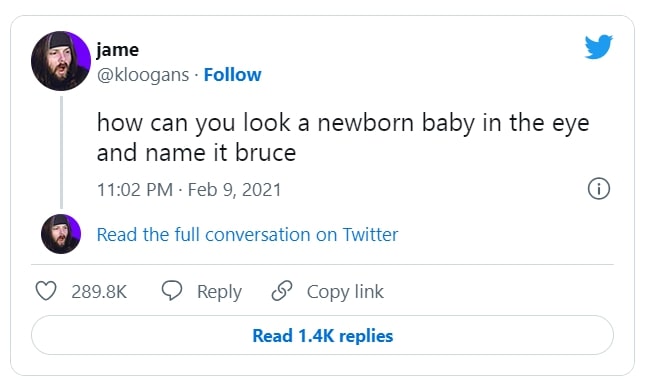Screen dimensions: 645x387
Task: Click the 289.8K likes count
Action: click(99, 292)
